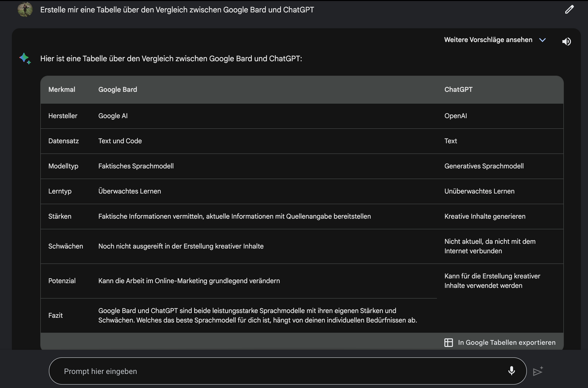Click the user prompt text 'Erstelle mir eine Tabelle'

[177, 10]
